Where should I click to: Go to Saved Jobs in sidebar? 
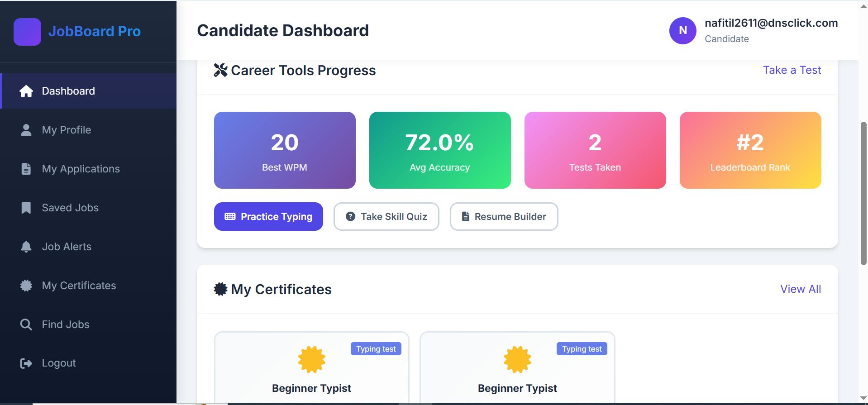[x=70, y=208]
